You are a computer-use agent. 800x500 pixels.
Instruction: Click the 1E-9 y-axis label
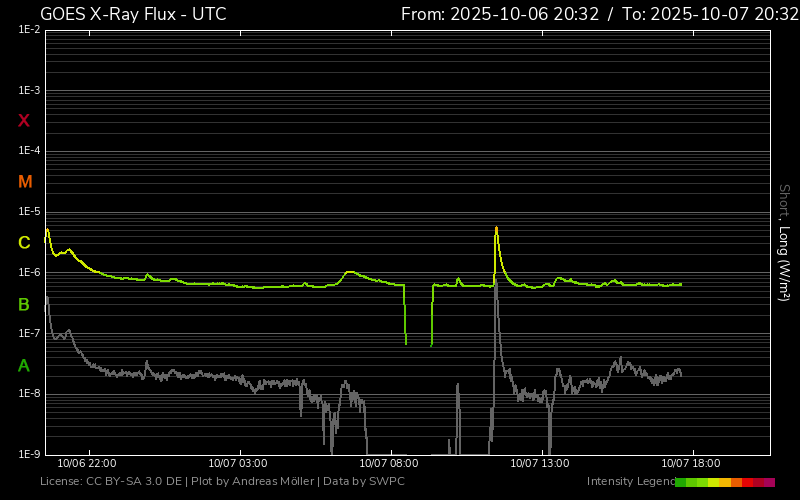29,454
